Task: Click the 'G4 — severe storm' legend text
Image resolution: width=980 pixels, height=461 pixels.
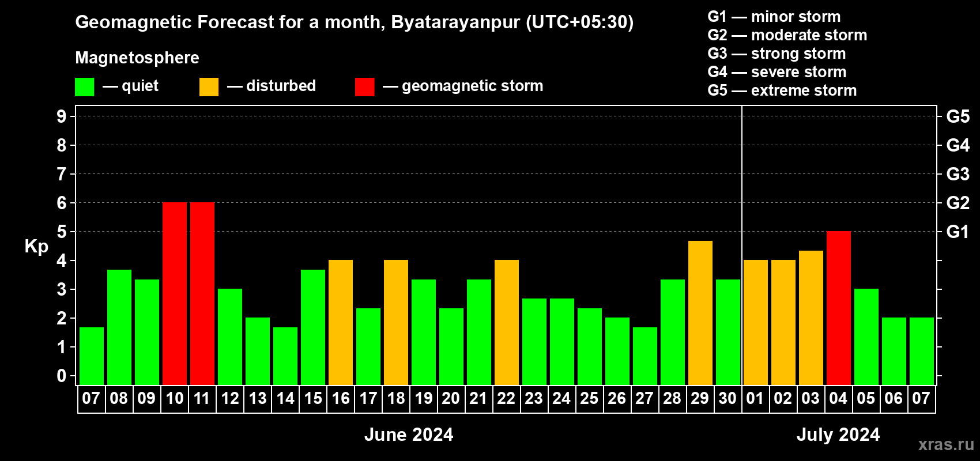Action: 777,72
